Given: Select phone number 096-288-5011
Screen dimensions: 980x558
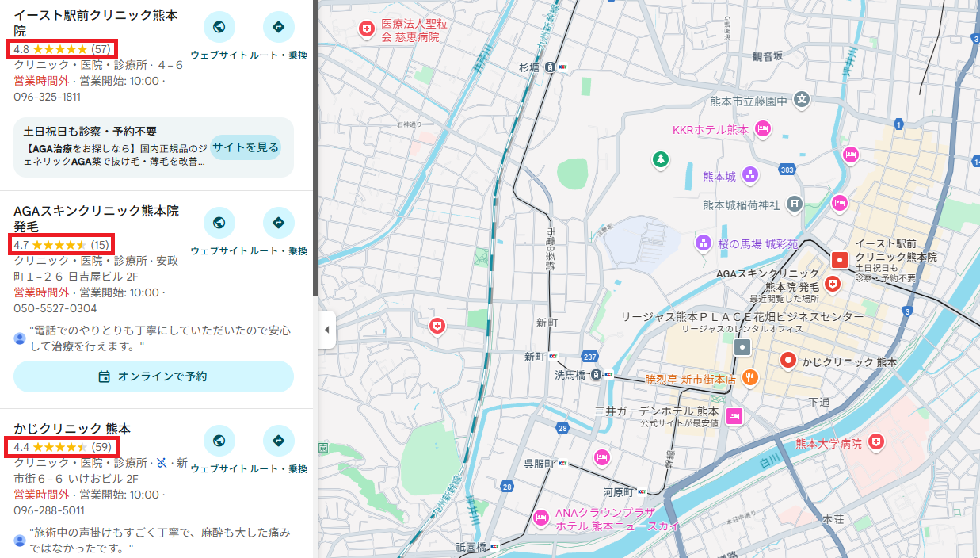Looking at the screenshot, I should click(49, 510).
